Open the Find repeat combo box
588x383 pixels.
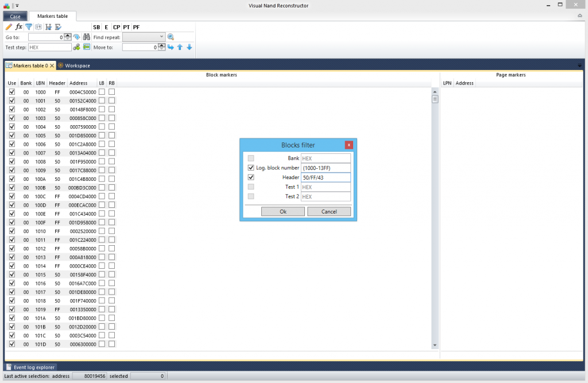point(144,37)
